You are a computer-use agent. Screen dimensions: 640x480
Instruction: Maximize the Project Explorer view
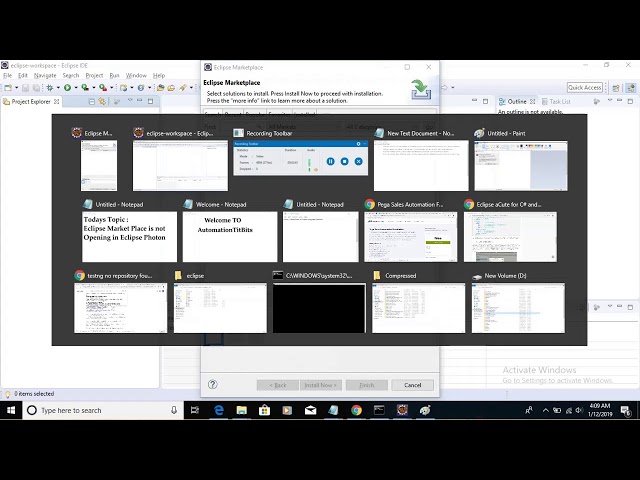[150, 101]
